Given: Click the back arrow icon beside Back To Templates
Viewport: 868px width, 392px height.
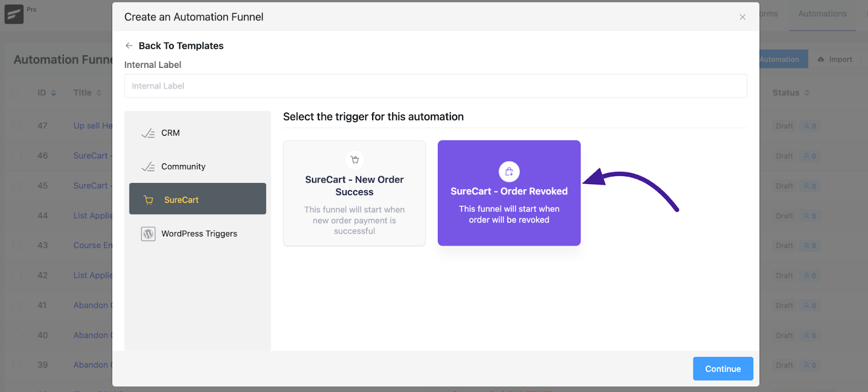Looking at the screenshot, I should click(129, 46).
